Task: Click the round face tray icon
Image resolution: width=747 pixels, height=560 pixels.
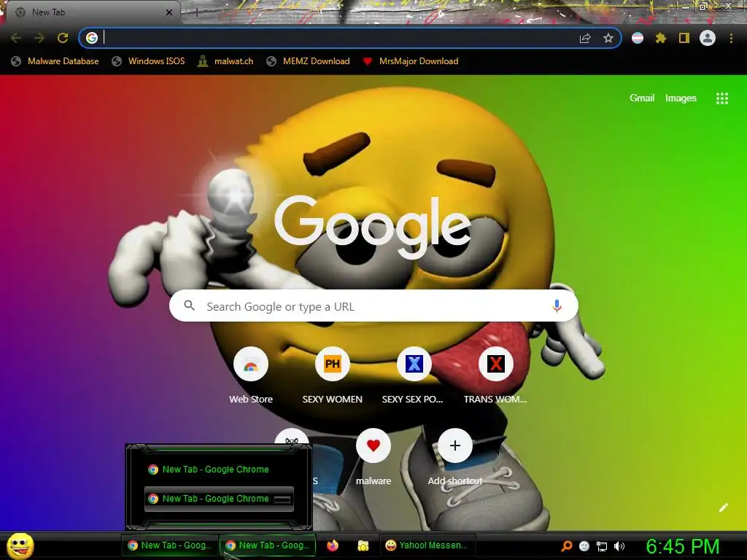Action: tap(584, 546)
